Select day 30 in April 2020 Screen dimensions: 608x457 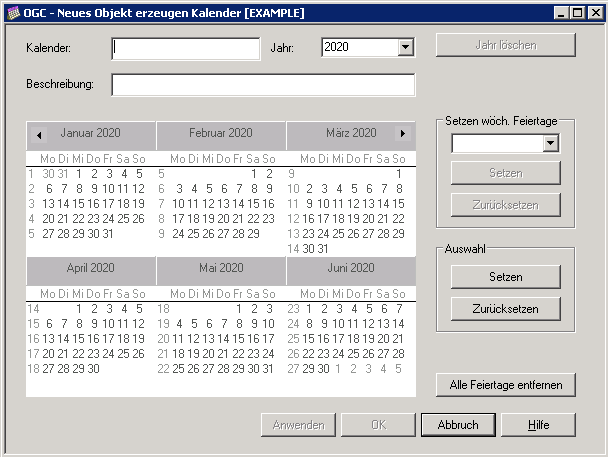93,369
